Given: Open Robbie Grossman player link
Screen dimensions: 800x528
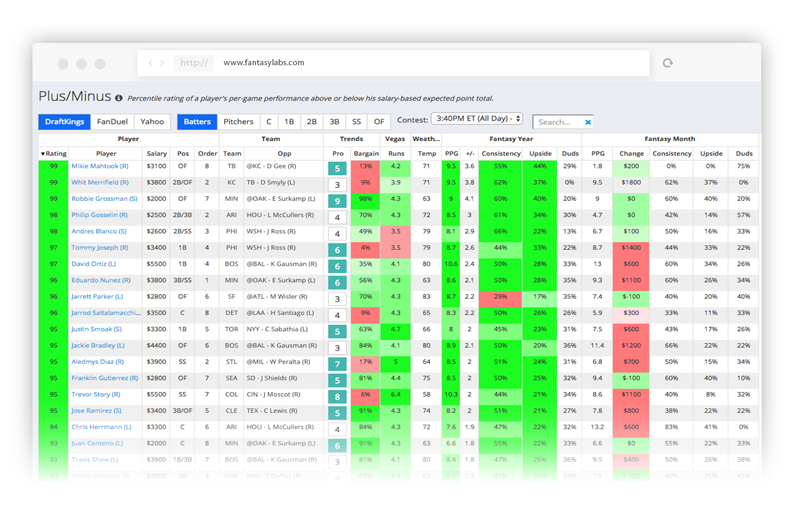Looking at the screenshot, I should tap(104, 199).
